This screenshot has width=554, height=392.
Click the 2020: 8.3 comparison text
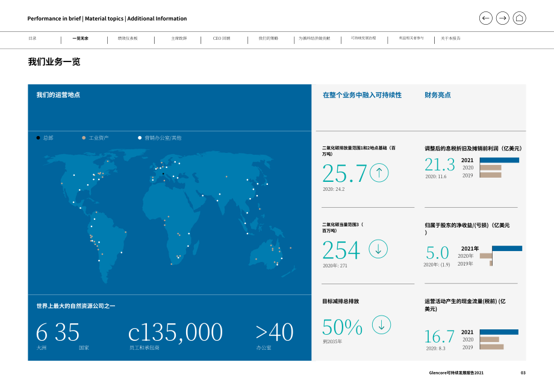(435, 349)
